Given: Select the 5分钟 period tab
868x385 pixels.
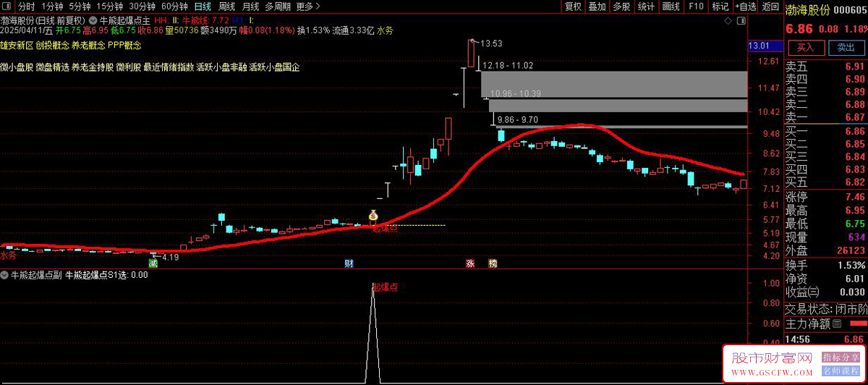Looking at the screenshot, I should (x=80, y=6).
